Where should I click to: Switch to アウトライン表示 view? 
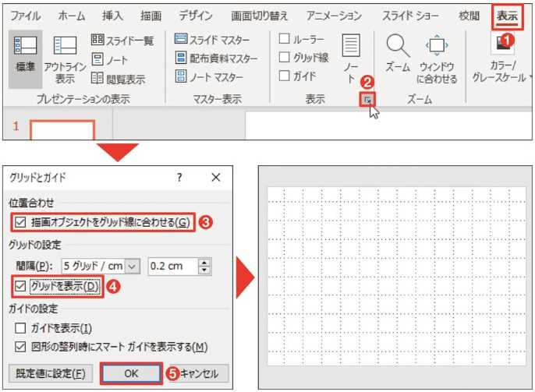point(65,58)
